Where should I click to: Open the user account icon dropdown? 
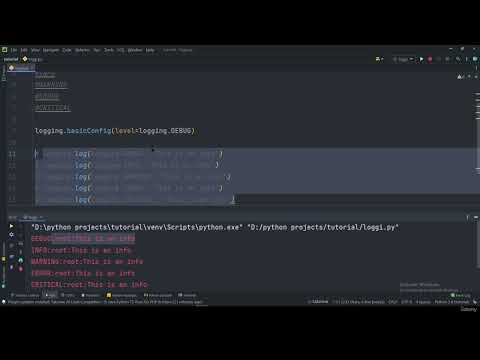(x=379, y=59)
